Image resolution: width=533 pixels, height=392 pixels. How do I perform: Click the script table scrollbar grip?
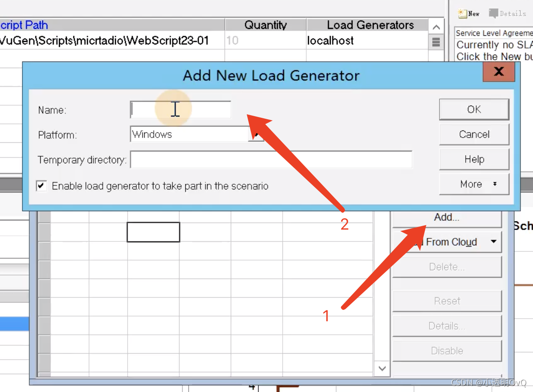(x=436, y=42)
